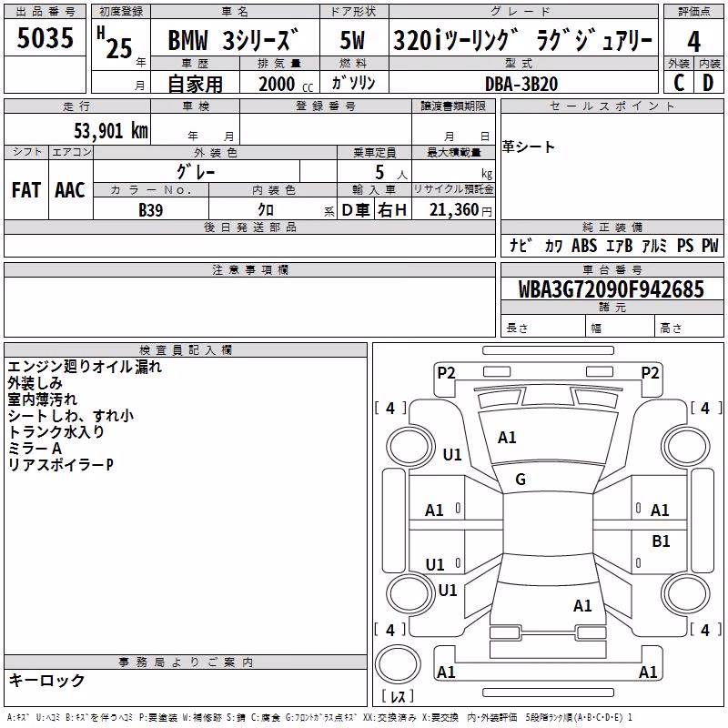Click the door type value 5W
The width and height of the screenshot is (728, 728).
click(352, 40)
